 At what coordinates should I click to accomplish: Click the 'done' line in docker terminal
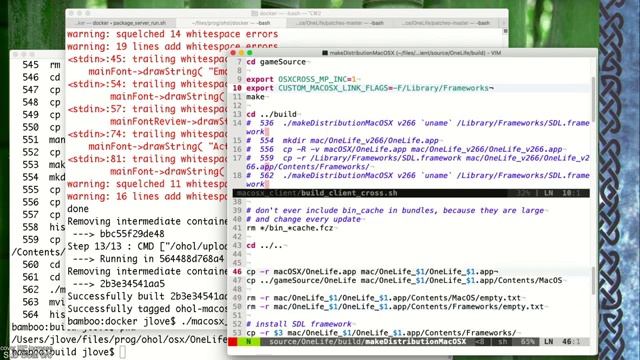[78, 209]
